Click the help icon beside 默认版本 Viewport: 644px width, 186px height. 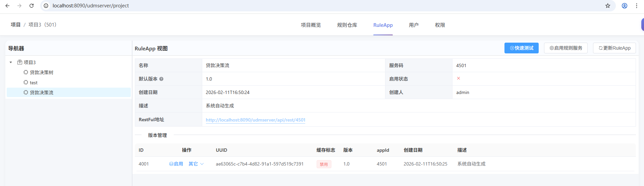tap(161, 79)
